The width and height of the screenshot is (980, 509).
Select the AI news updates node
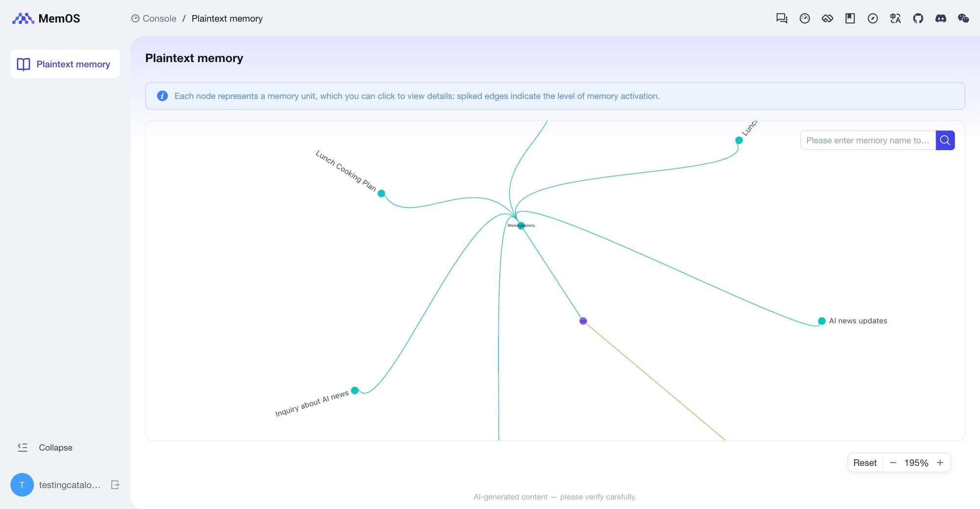pyautogui.click(x=822, y=321)
